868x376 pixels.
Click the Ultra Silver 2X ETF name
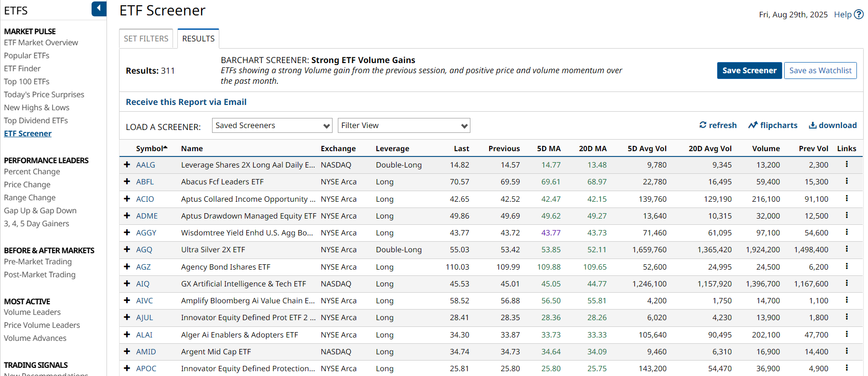(213, 249)
